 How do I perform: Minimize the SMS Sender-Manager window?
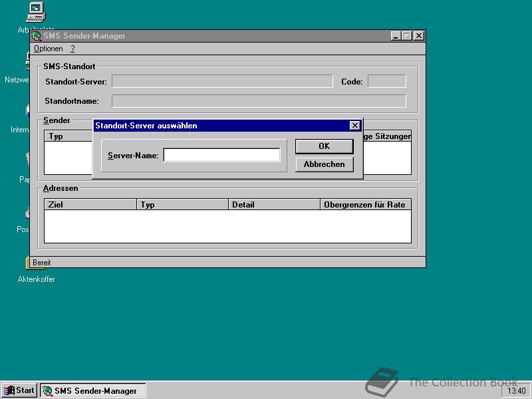point(395,36)
